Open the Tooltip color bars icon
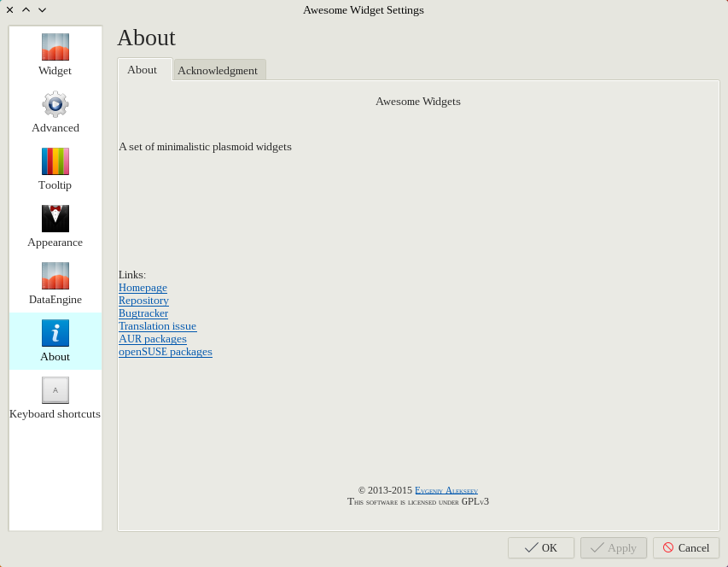The height and width of the screenshot is (567, 728). [x=55, y=161]
